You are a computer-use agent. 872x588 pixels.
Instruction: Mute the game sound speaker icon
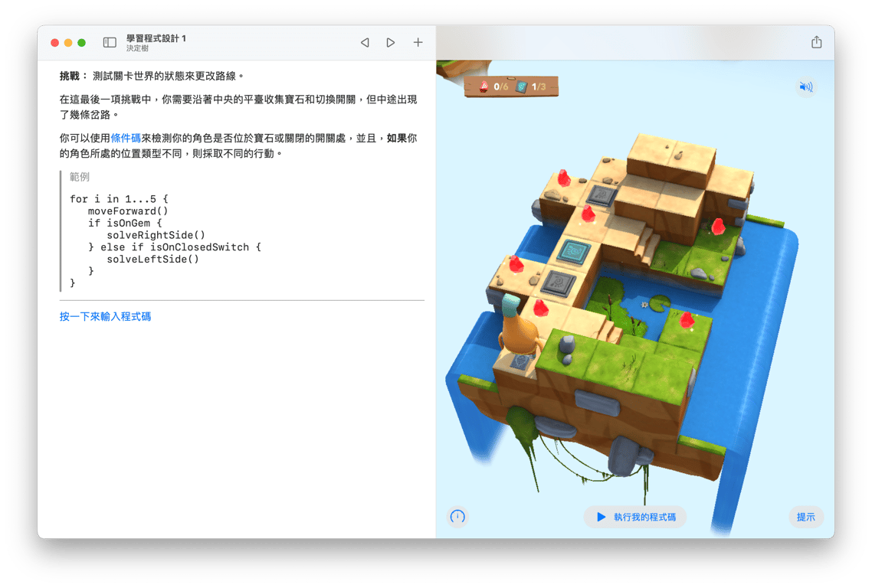pos(805,87)
